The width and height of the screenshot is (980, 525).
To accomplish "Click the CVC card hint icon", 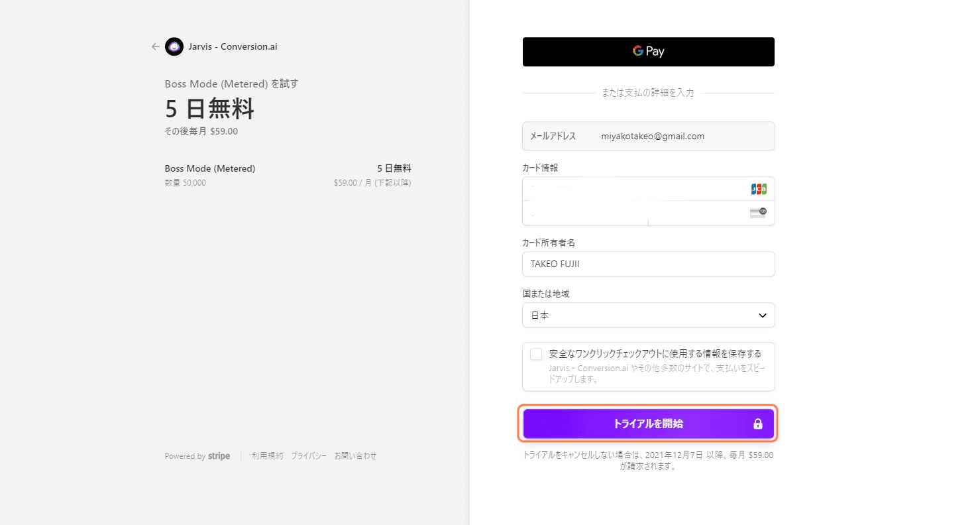I will pos(757,213).
